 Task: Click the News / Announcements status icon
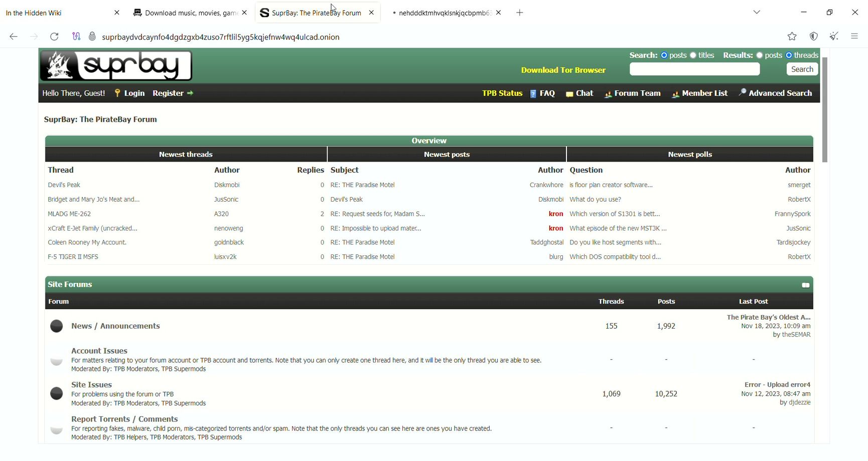tap(57, 326)
